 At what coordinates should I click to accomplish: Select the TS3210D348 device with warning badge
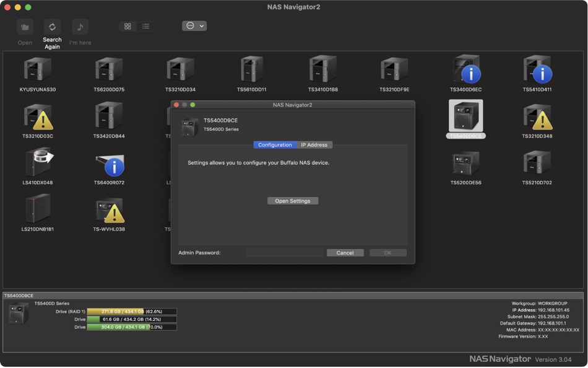[537, 116]
